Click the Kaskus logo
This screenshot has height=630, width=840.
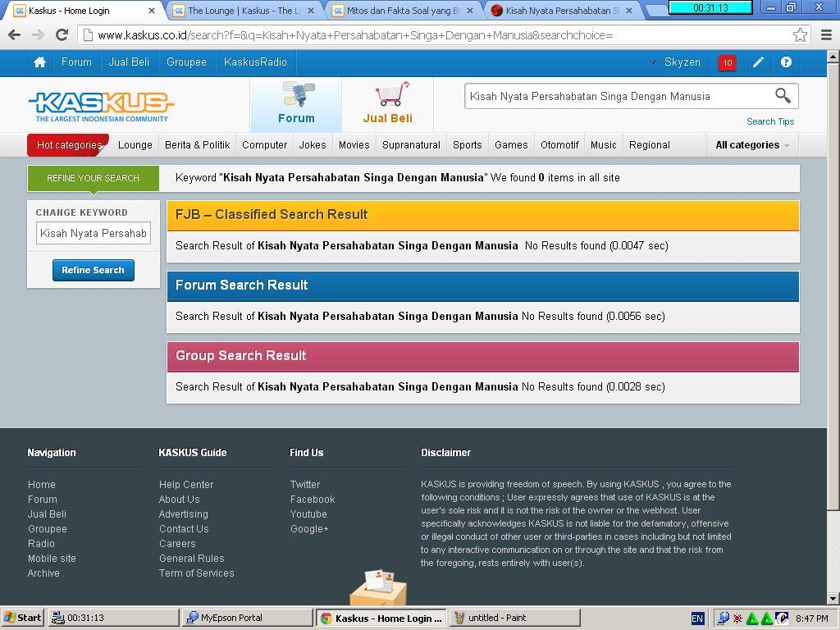click(x=101, y=106)
